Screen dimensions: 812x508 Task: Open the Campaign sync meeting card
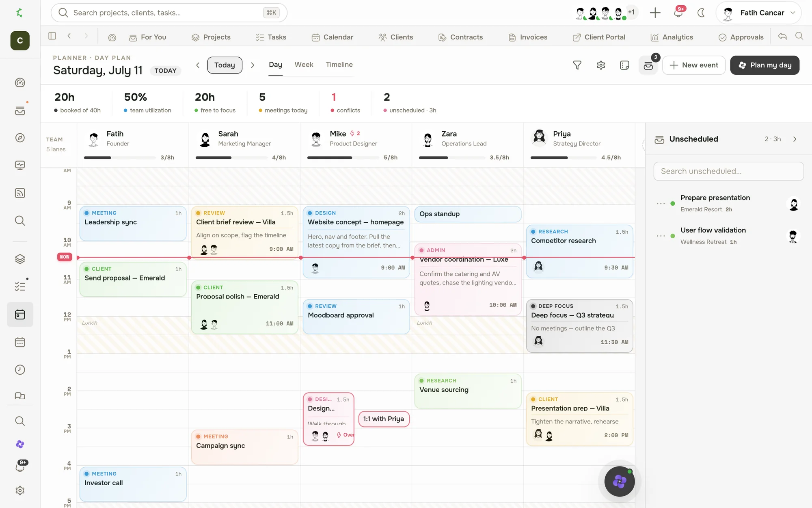244,447
